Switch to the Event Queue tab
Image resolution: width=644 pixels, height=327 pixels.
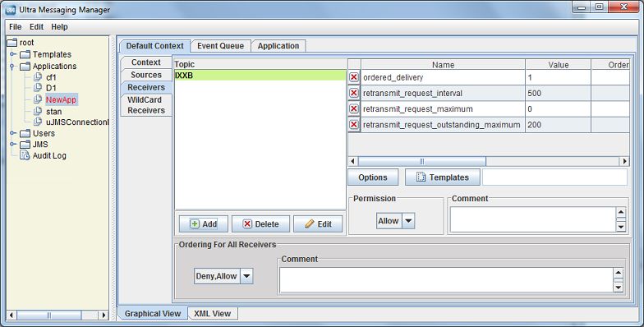tap(220, 46)
